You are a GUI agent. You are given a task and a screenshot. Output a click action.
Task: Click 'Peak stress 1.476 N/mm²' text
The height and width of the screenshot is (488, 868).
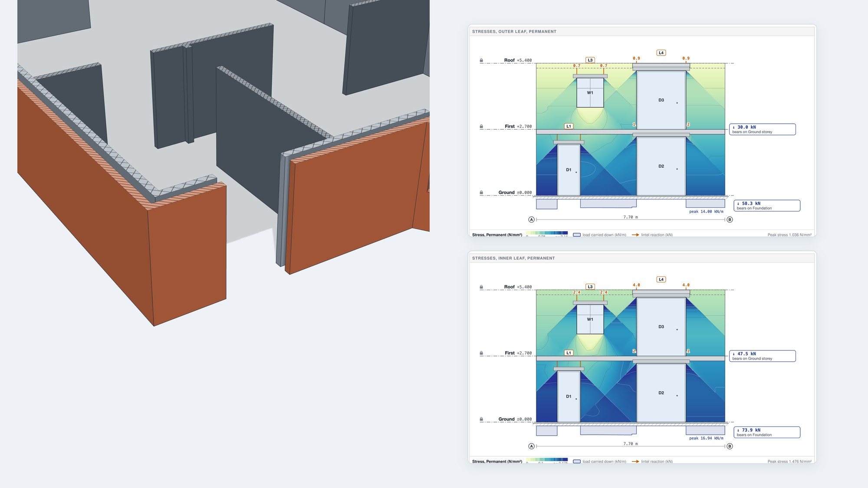pyautogui.click(x=789, y=461)
